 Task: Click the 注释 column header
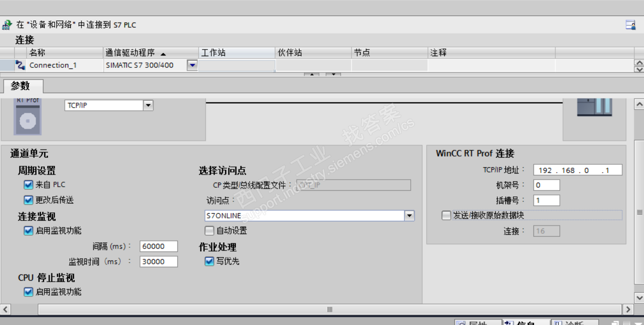tap(492, 53)
